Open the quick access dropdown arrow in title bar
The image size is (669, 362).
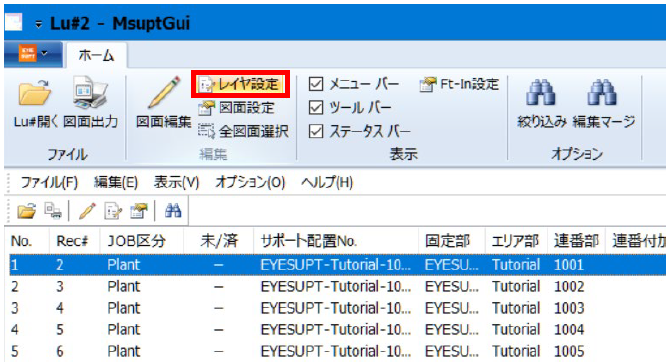tap(38, 25)
